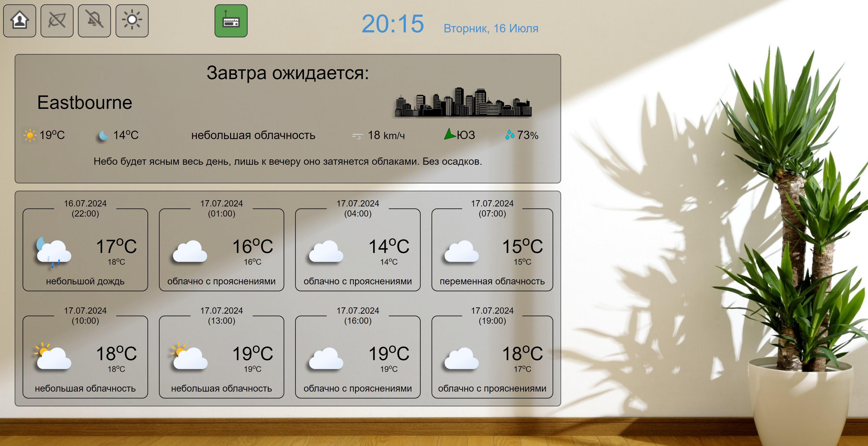
Task: Adjust brightness with the sun control
Action: [x=132, y=21]
